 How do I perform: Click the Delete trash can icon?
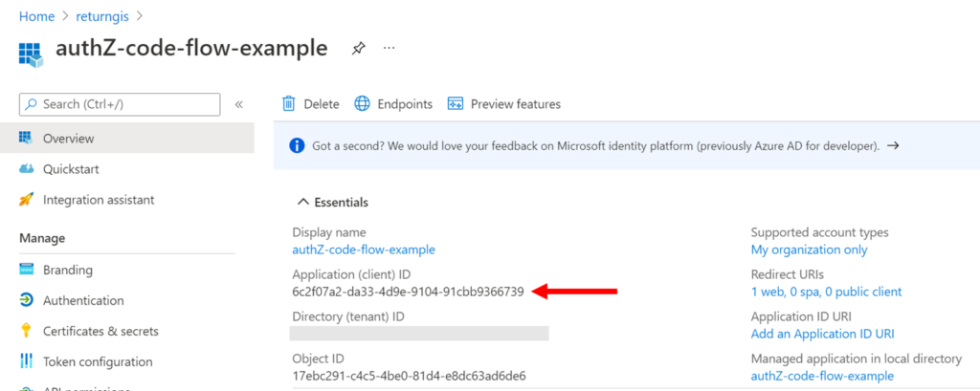pos(288,103)
